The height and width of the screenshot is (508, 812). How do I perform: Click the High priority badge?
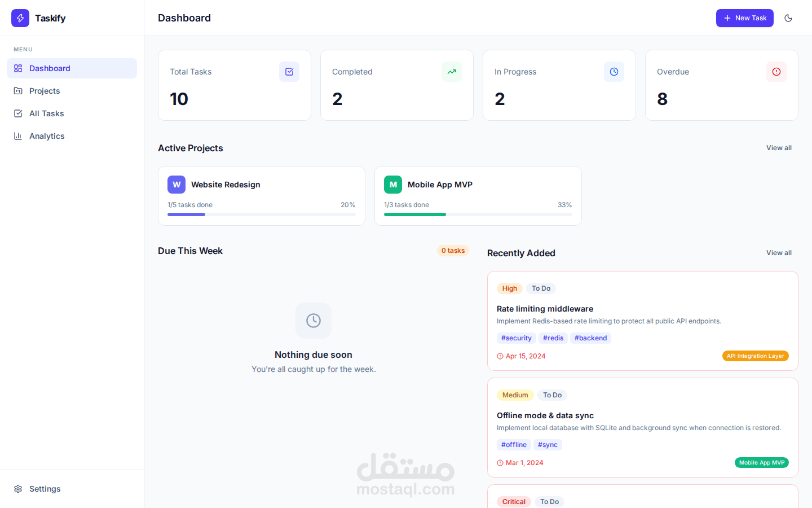[510, 288]
